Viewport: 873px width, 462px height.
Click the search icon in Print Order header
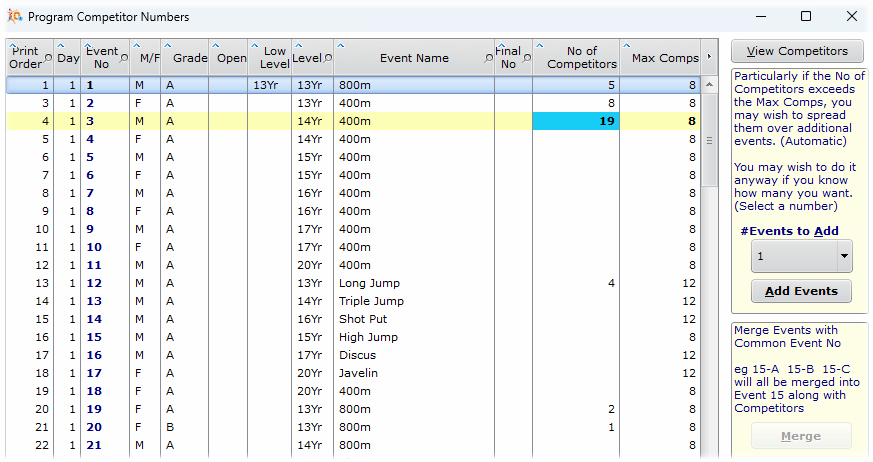coord(47,59)
